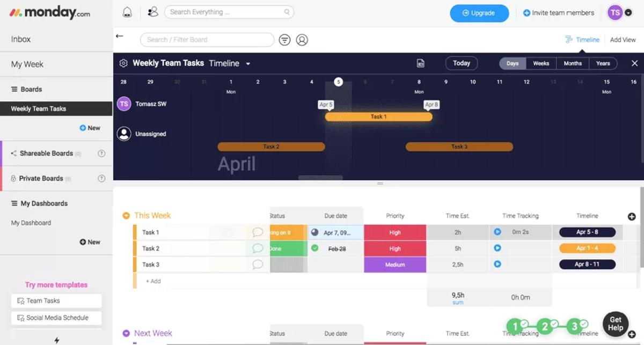Change Task 2 Done status cell
The height and width of the screenshot is (345, 644).
click(x=289, y=248)
